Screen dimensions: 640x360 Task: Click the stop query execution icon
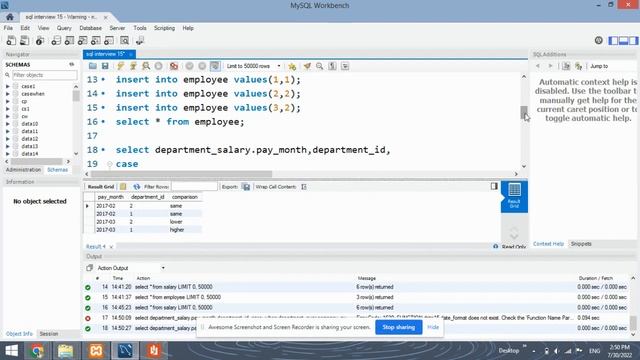pyautogui.click(x=158, y=66)
